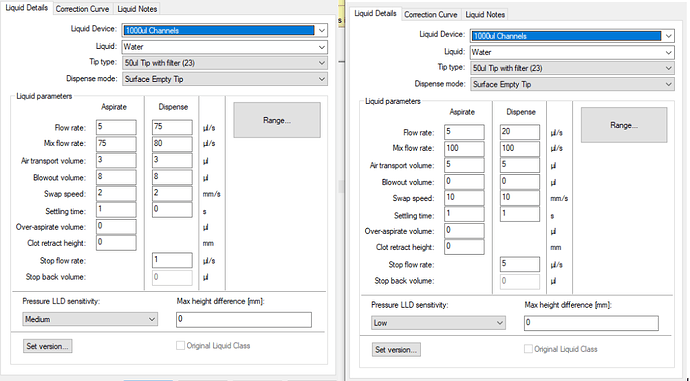Click aspirate Settling time field, left window
This screenshot has width=690, height=381.
pos(116,210)
